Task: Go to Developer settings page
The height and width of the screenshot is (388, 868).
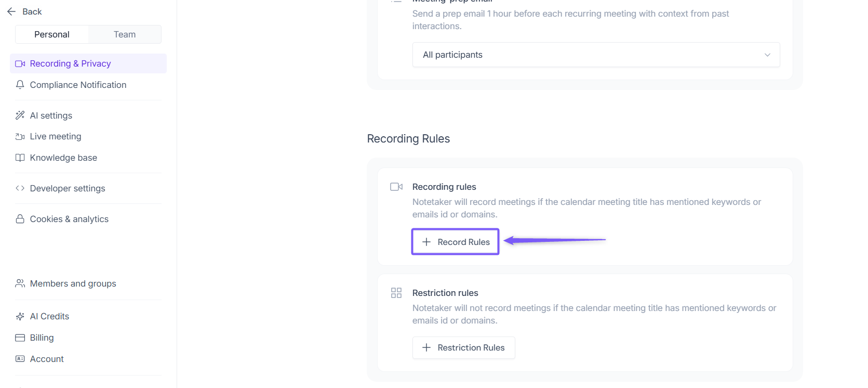Action: pyautogui.click(x=68, y=188)
